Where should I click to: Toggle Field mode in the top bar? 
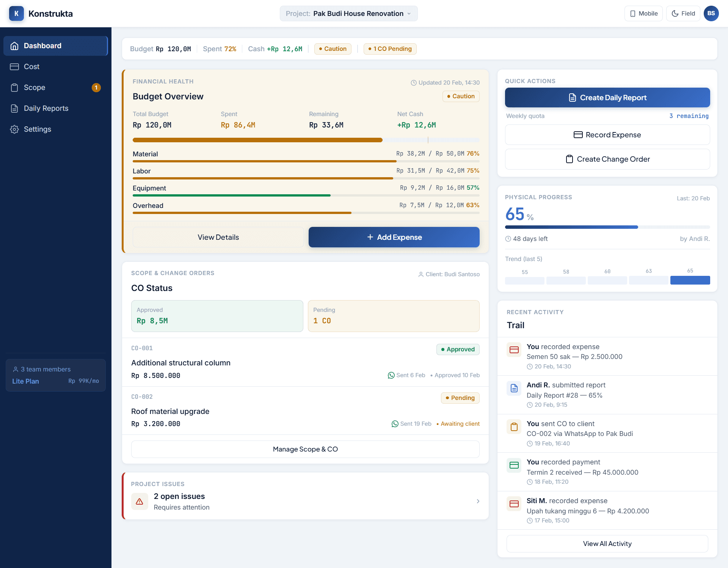[683, 13]
